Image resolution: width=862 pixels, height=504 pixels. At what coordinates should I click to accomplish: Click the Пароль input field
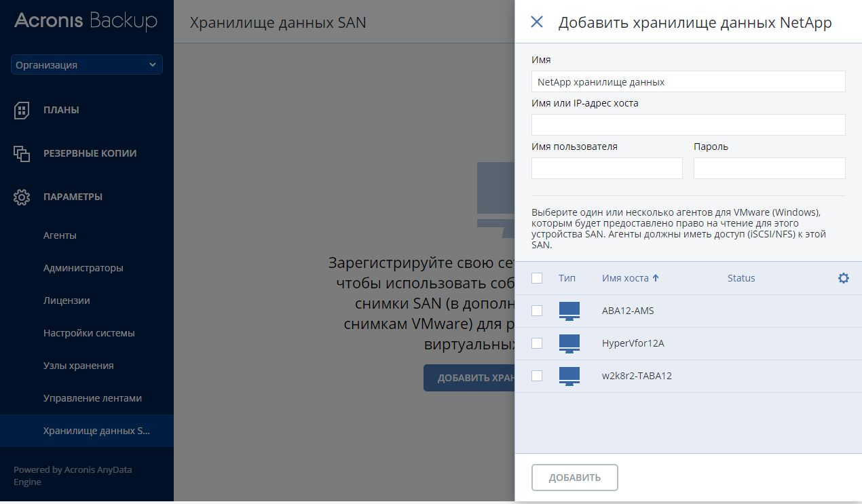(x=770, y=168)
